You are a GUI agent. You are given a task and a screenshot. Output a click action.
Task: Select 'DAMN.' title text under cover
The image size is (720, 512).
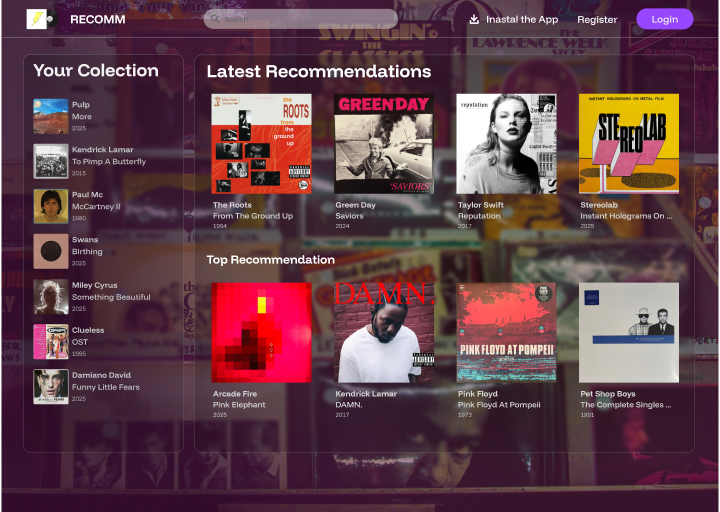349,405
